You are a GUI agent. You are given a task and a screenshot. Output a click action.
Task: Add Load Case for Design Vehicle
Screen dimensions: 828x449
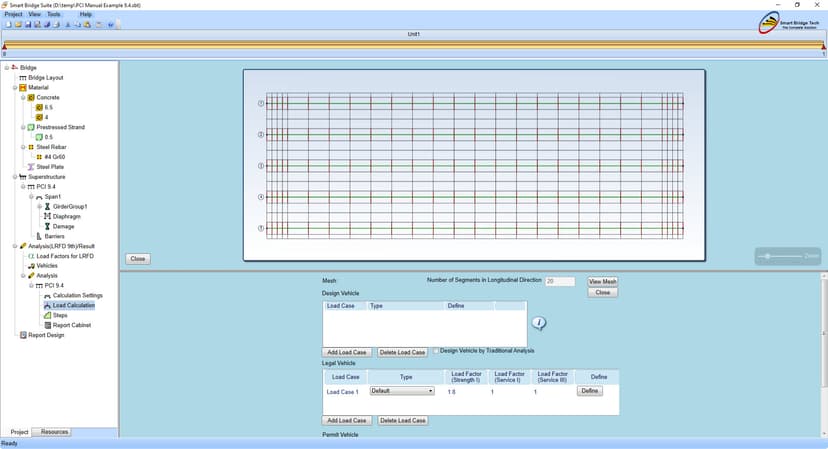coord(346,352)
